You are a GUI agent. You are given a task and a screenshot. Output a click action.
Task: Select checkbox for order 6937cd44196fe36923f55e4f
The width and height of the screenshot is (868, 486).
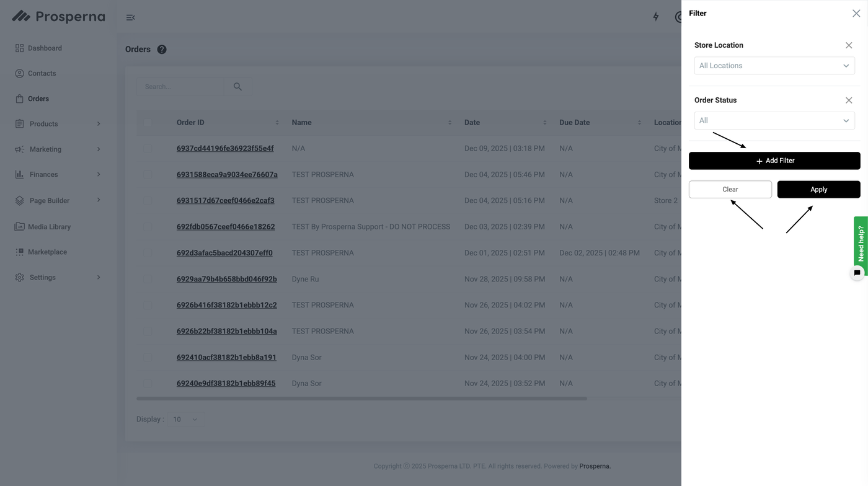148,149
